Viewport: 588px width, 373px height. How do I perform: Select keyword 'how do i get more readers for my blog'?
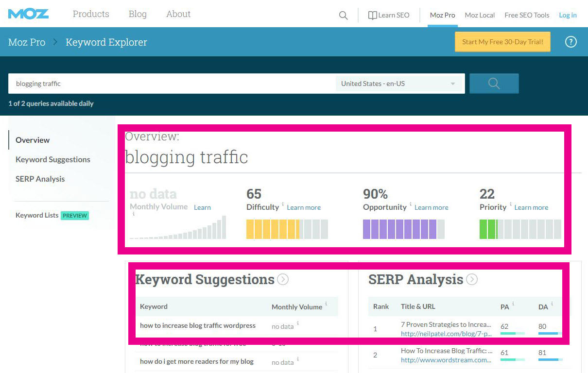pos(197,361)
